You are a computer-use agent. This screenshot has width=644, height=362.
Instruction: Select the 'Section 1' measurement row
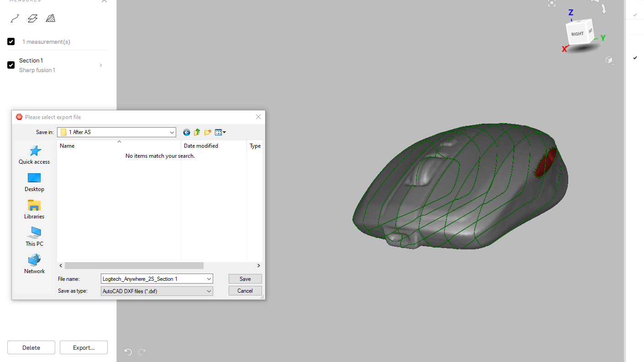[x=58, y=65]
